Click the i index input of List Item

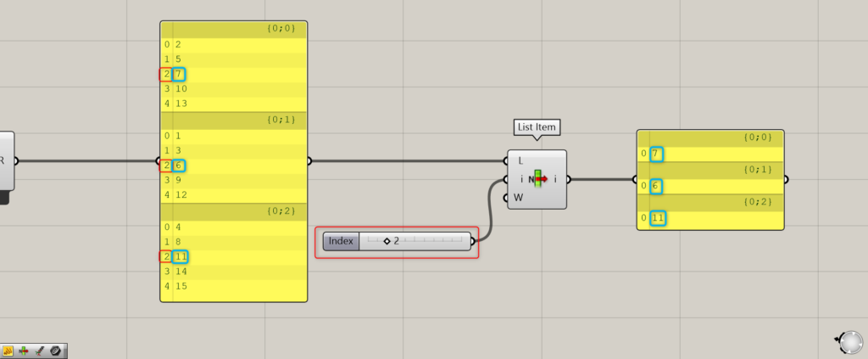click(x=521, y=179)
